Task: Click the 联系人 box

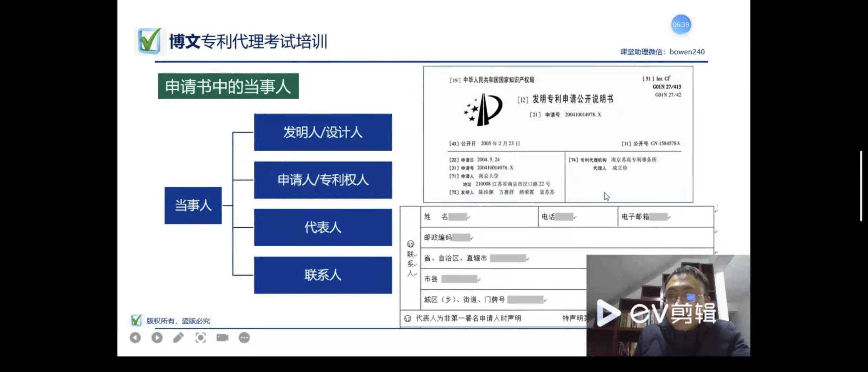Action: click(x=323, y=275)
